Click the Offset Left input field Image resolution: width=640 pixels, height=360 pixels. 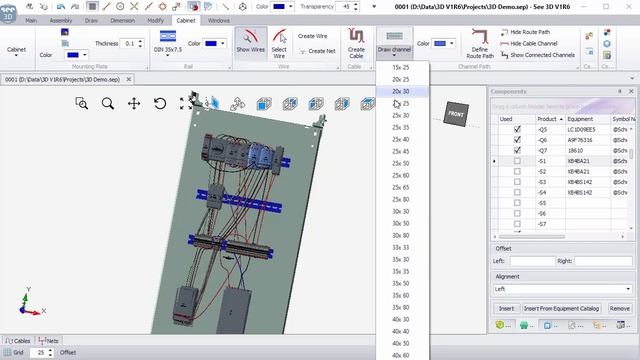point(532,261)
